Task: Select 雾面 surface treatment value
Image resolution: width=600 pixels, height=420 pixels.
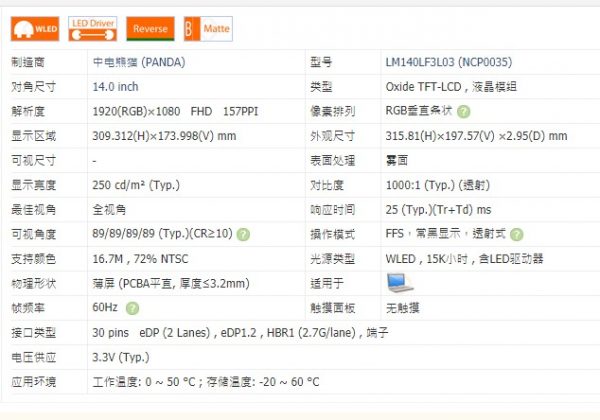Action: [397, 160]
